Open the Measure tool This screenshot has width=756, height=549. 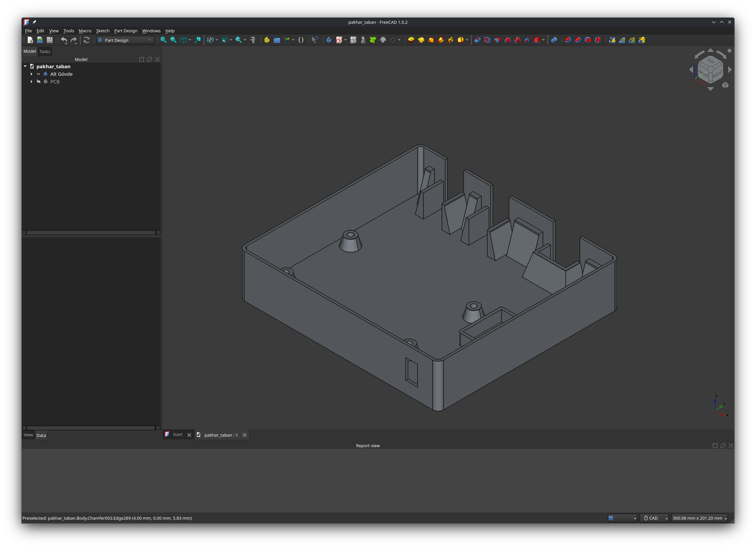(253, 40)
